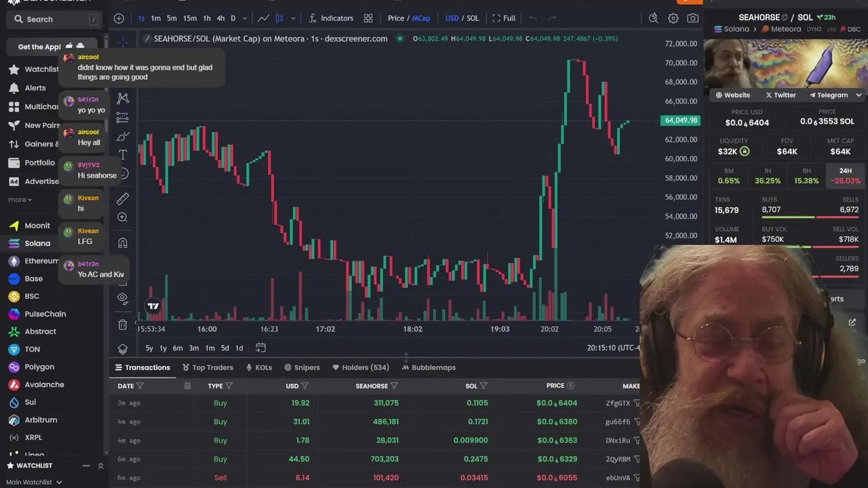This screenshot has height=488, width=868.
Task: Select the ruler measure tool
Action: [x=123, y=199]
